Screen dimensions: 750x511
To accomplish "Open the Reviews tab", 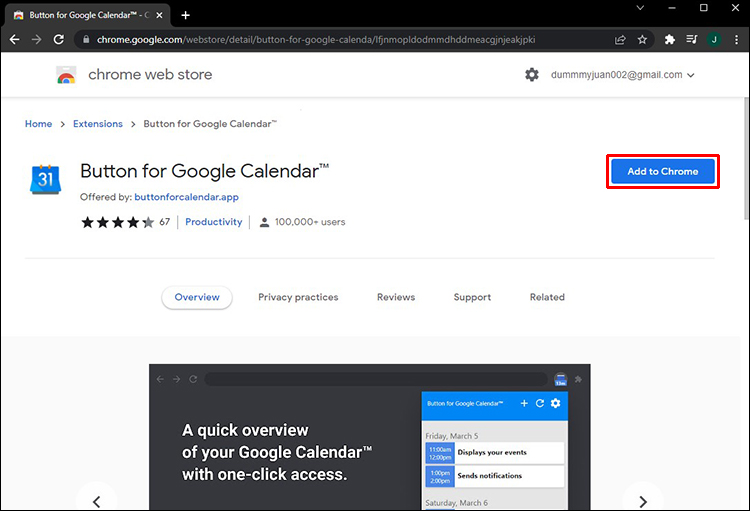I will coord(396,297).
